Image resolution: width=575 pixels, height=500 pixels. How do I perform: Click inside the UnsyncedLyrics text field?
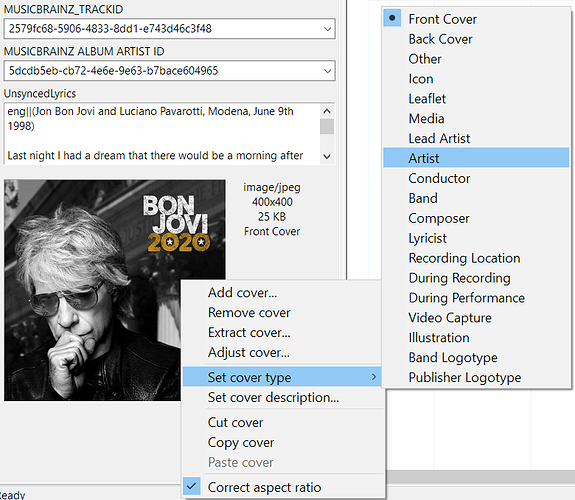162,134
